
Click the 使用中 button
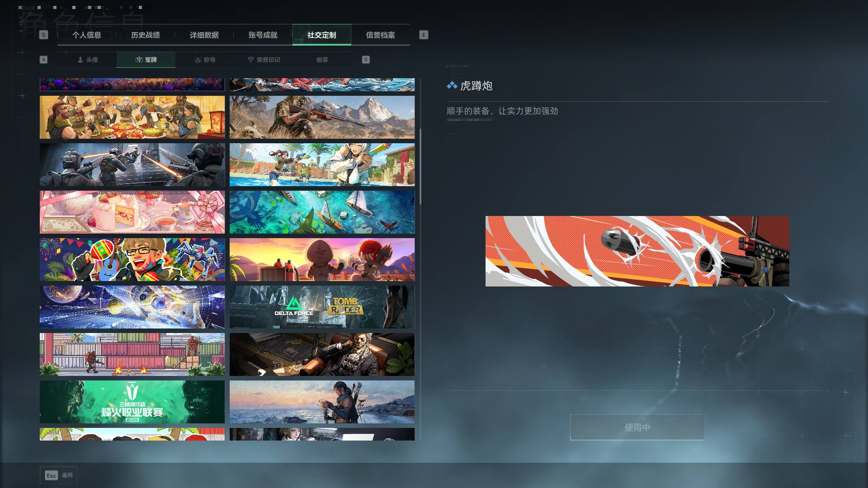click(637, 427)
